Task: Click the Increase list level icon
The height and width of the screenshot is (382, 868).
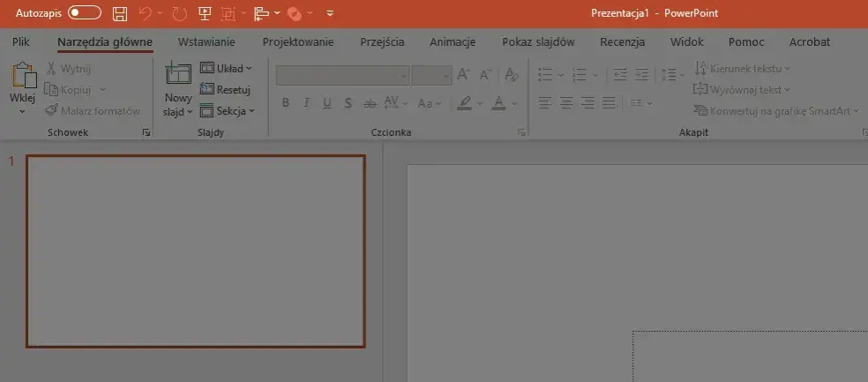Action: click(x=641, y=75)
